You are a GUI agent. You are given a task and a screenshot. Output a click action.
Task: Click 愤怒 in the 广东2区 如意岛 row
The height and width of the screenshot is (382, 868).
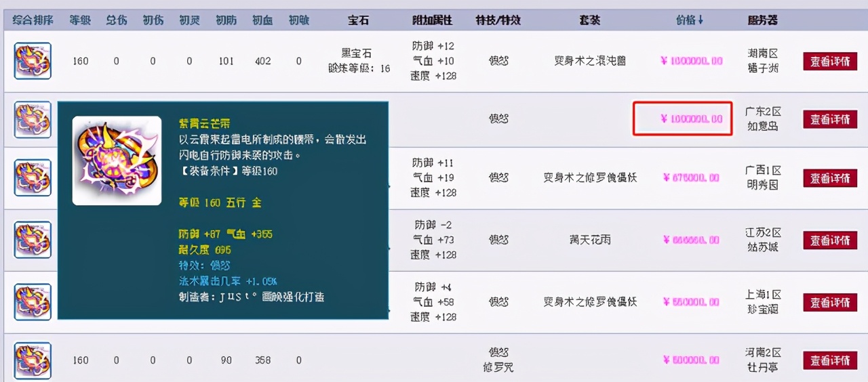tap(498, 119)
